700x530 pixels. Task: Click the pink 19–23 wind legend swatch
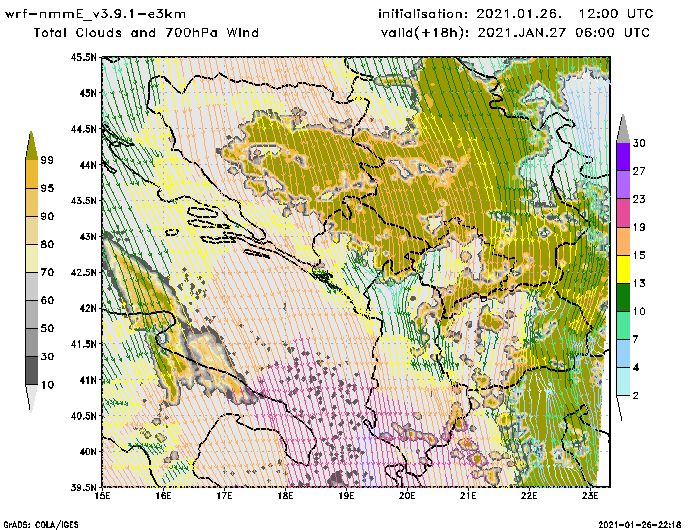coord(623,213)
